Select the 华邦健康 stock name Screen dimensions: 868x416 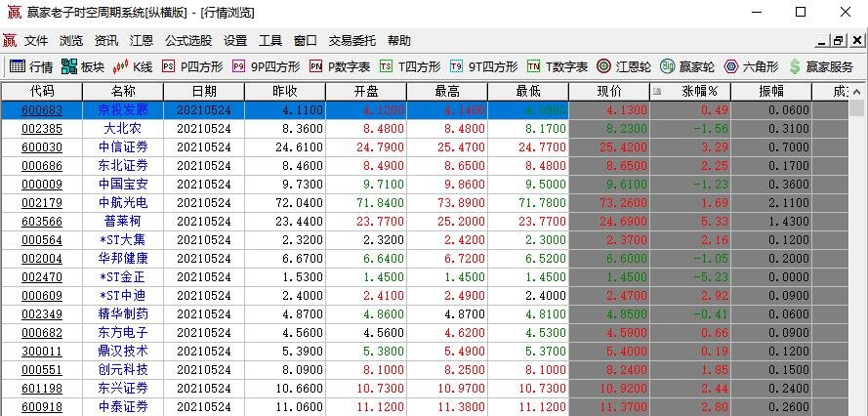pos(123,258)
